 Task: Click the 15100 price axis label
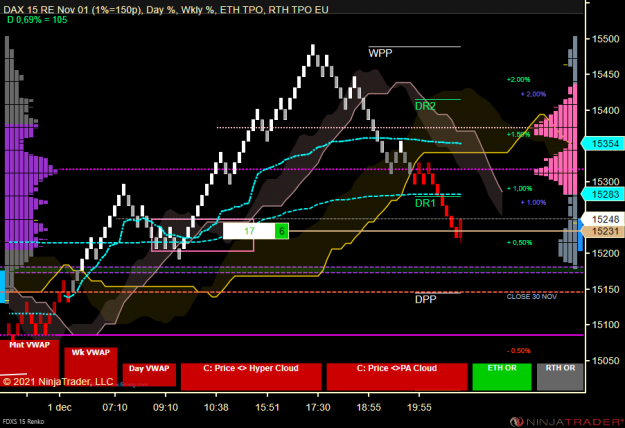(605, 325)
